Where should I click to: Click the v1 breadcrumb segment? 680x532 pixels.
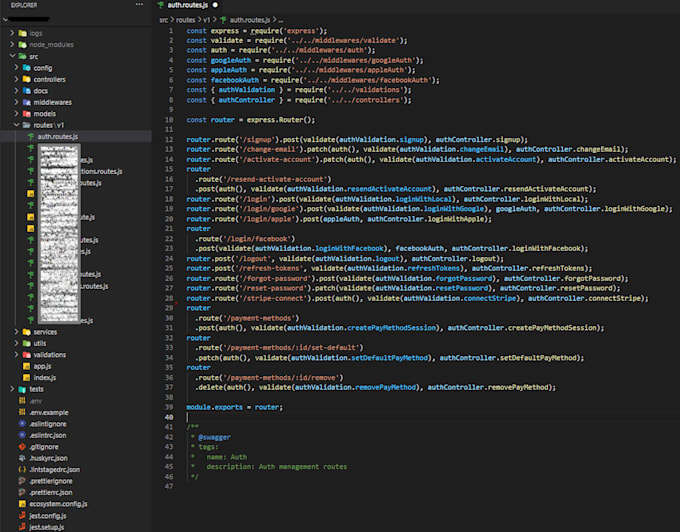207,20
